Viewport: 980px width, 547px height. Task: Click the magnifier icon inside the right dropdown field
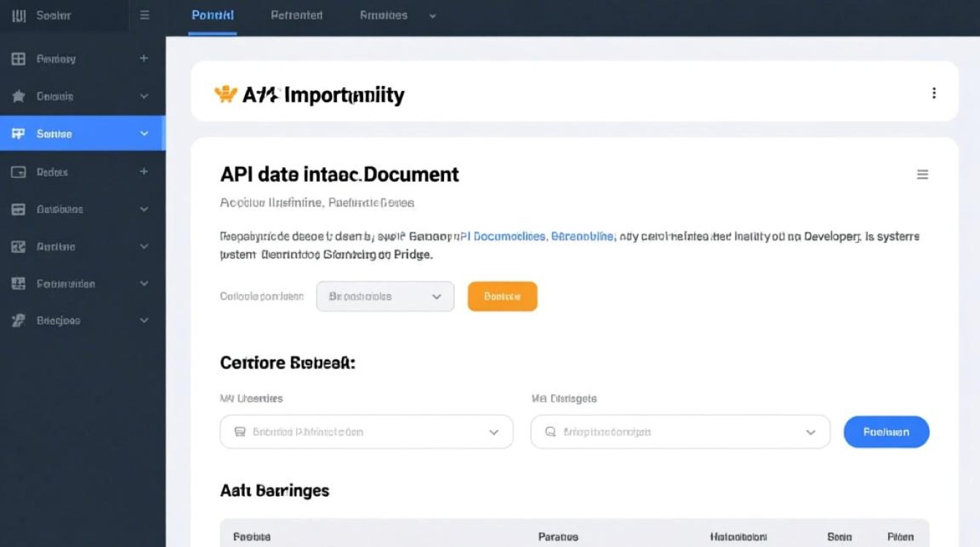click(x=551, y=432)
